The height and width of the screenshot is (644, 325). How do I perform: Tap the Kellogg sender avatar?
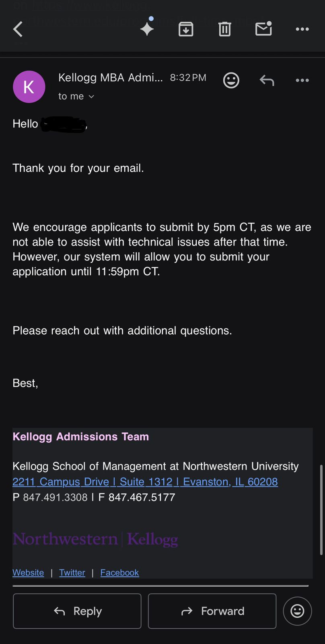pos(29,87)
